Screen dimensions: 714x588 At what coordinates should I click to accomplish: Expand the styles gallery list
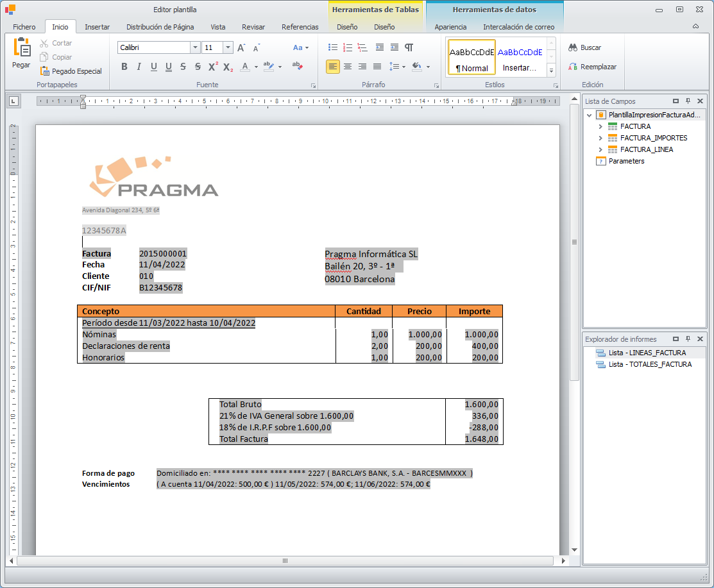(x=552, y=71)
